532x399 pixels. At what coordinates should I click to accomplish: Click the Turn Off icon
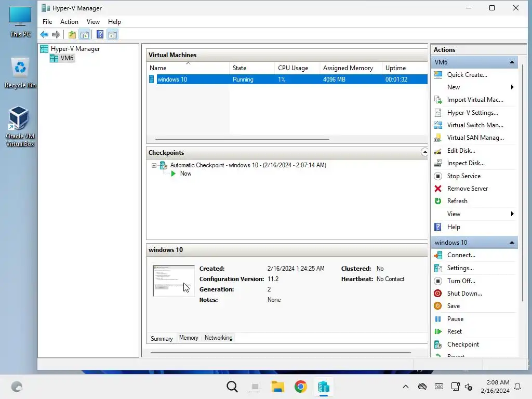click(438, 281)
